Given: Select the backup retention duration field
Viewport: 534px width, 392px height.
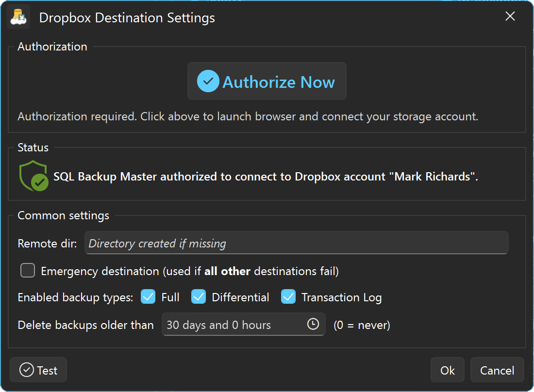Looking at the screenshot, I should click(233, 325).
